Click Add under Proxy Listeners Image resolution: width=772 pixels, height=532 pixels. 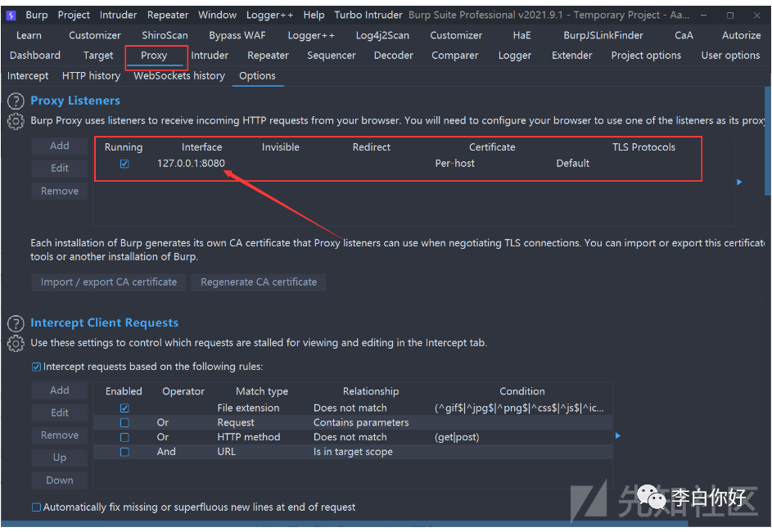[x=60, y=146]
